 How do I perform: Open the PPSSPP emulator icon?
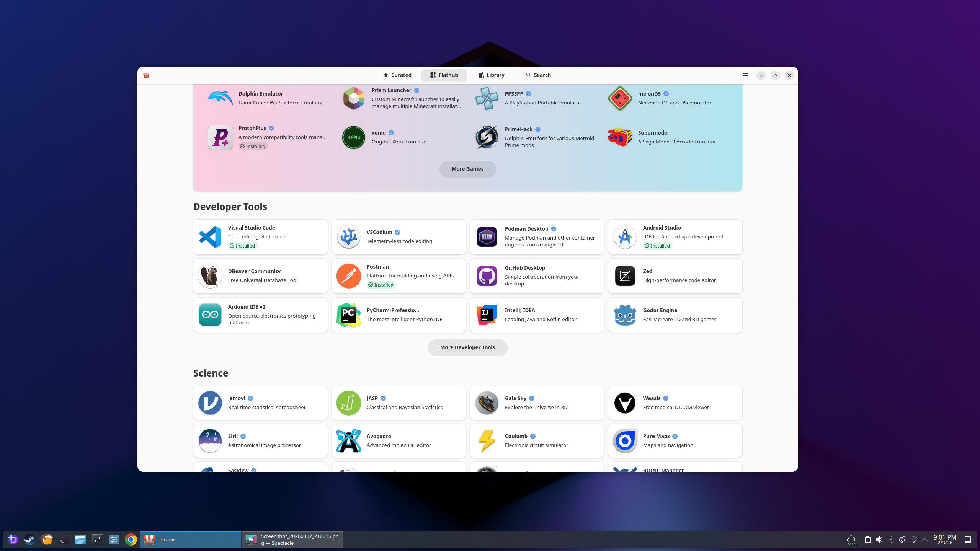point(487,98)
